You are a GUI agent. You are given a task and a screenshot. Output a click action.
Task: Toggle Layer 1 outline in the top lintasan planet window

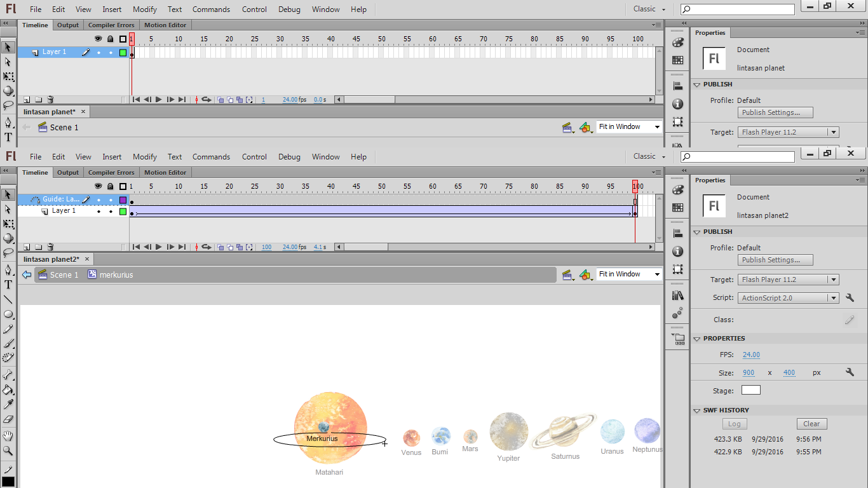(123, 52)
